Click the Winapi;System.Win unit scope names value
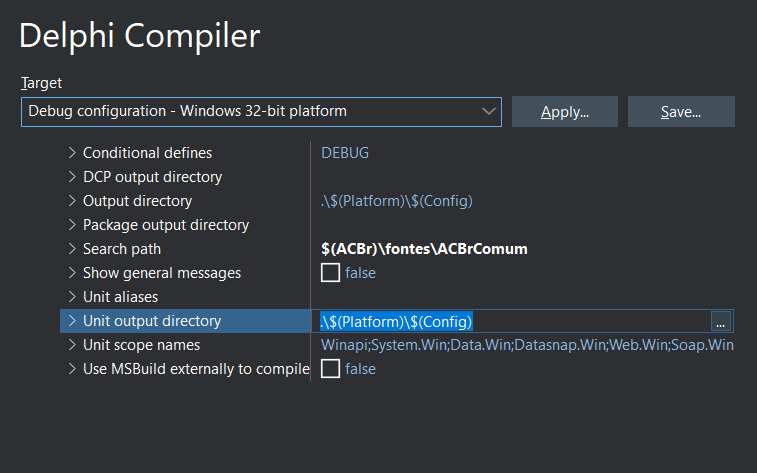 (527, 345)
